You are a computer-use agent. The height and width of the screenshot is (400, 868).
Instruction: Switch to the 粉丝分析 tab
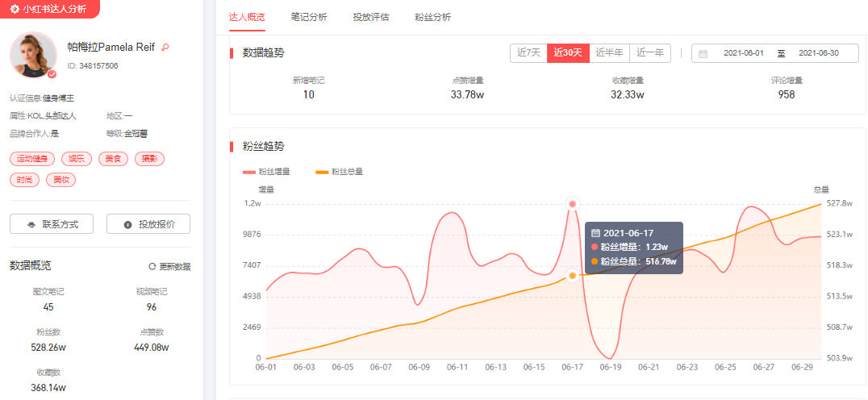click(433, 17)
